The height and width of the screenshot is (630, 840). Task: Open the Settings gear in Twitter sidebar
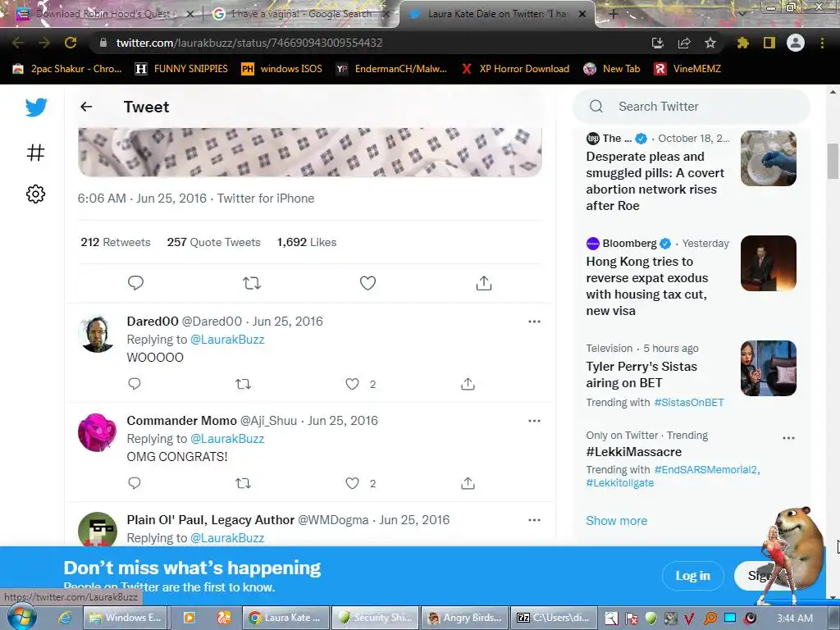pyautogui.click(x=35, y=194)
